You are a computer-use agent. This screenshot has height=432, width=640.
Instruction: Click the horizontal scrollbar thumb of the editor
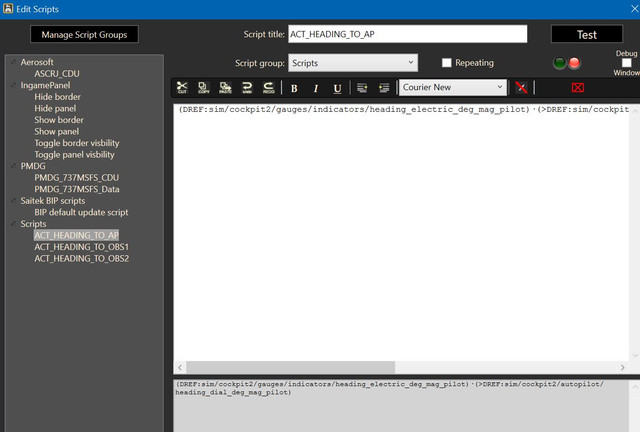coord(290,367)
